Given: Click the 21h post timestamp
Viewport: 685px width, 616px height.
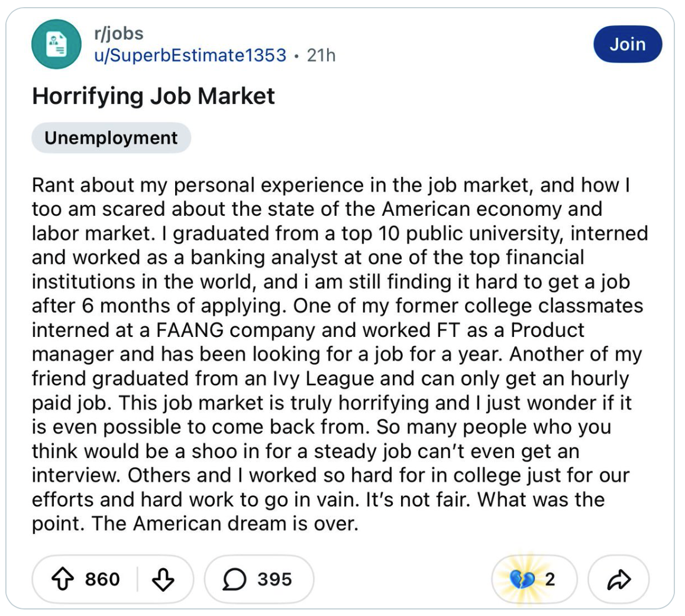Looking at the screenshot, I should (321, 56).
